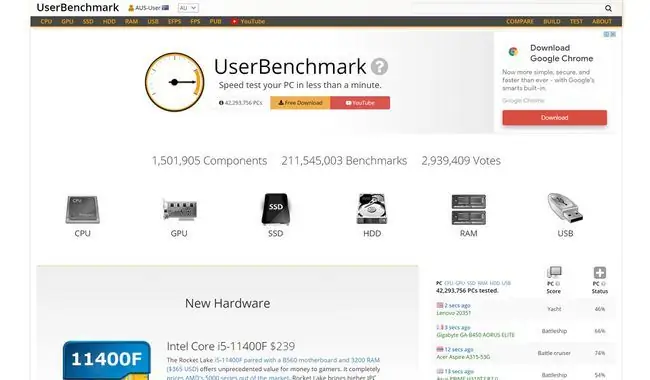
Task: Open the BUILD menu item
Action: pos(552,22)
